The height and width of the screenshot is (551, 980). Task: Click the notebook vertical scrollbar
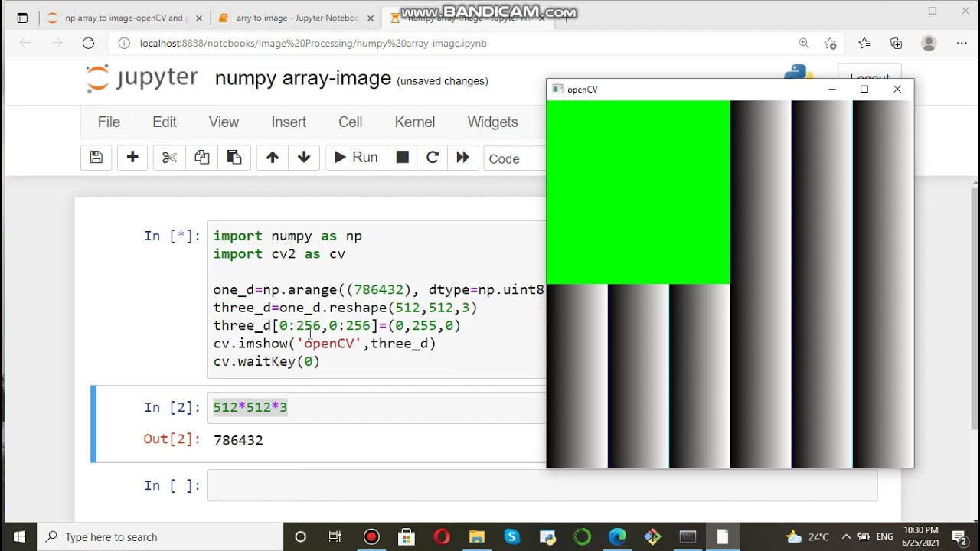coord(975,306)
